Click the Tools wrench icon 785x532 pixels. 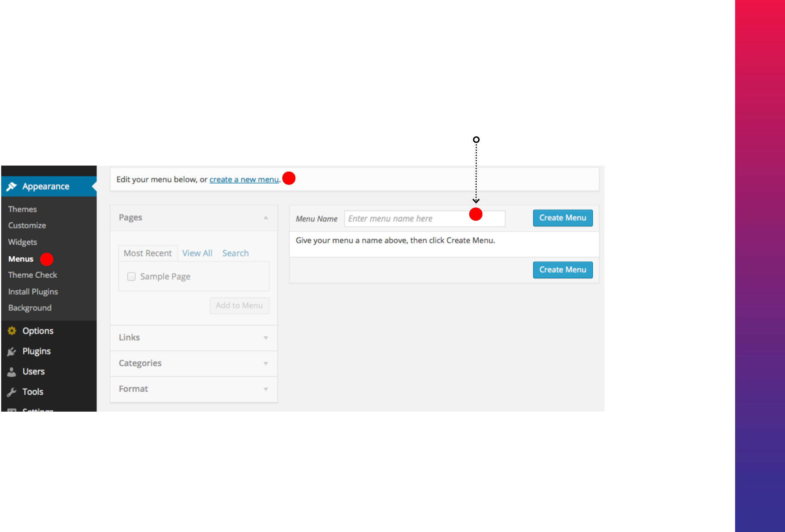click(x=12, y=392)
